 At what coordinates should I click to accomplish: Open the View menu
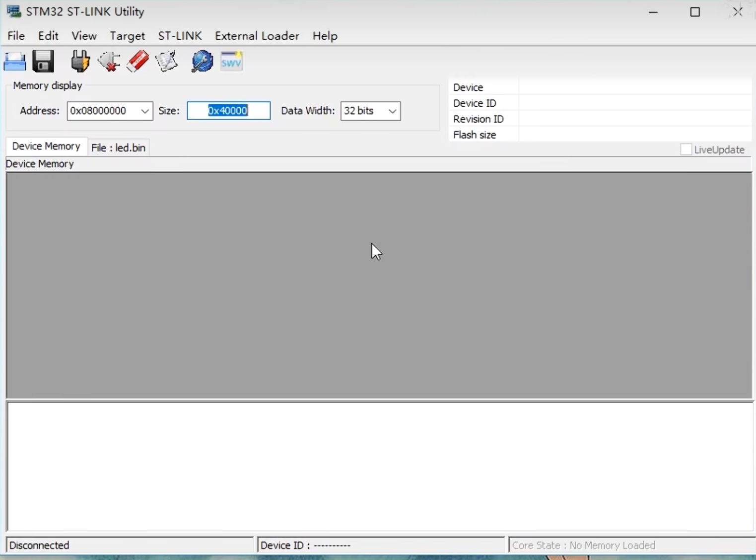84,36
